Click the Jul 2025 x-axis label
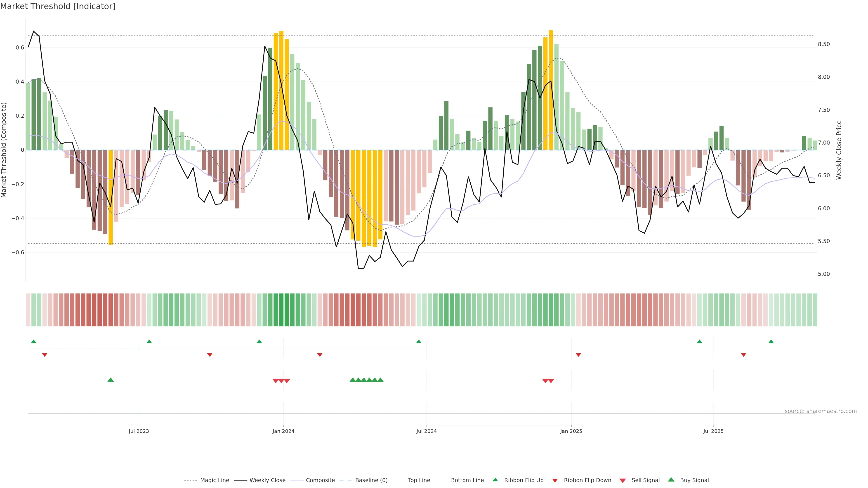Image resolution: width=868 pixels, height=488 pixels. pyautogui.click(x=713, y=431)
